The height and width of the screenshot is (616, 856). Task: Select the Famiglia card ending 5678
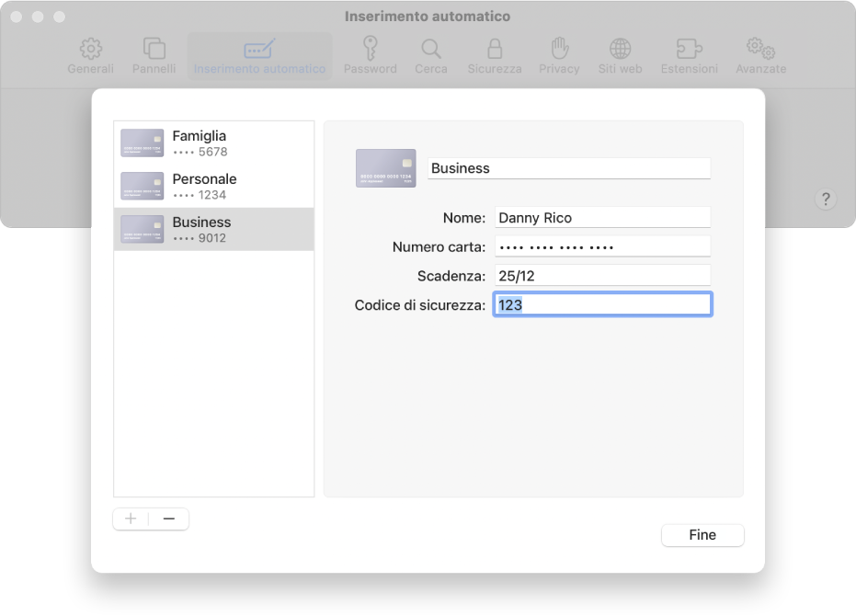click(x=213, y=143)
